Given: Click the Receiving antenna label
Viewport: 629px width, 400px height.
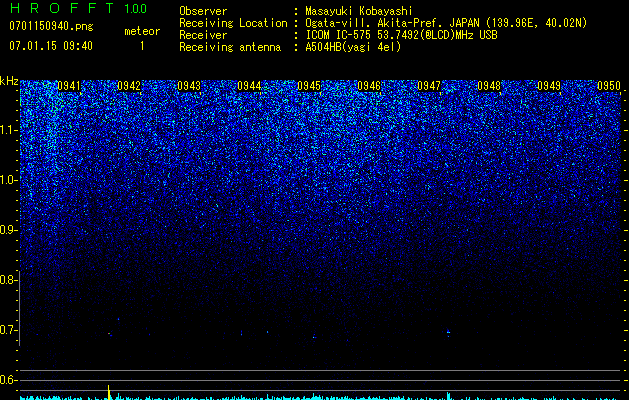Looking at the screenshot, I should coord(230,47).
